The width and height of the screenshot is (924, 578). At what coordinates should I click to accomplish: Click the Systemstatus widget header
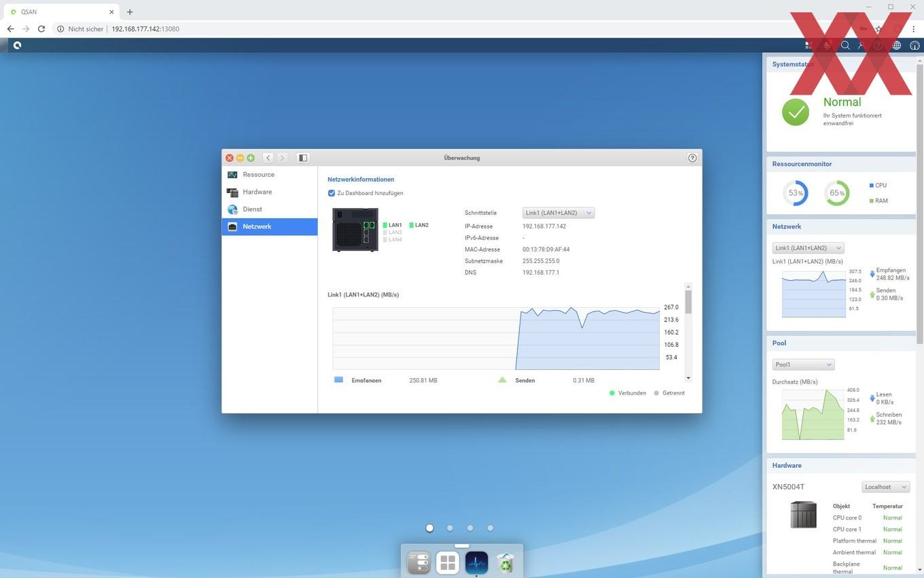tap(841, 64)
